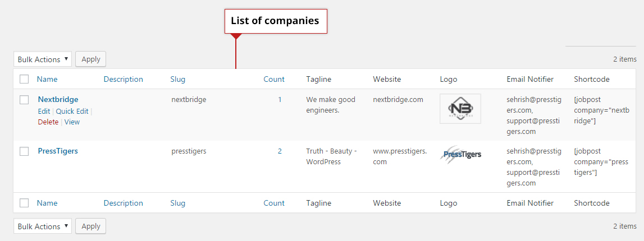Screen dimensions: 644x241
Task: Click the bottom "2 items" counter
Action: pos(625,226)
